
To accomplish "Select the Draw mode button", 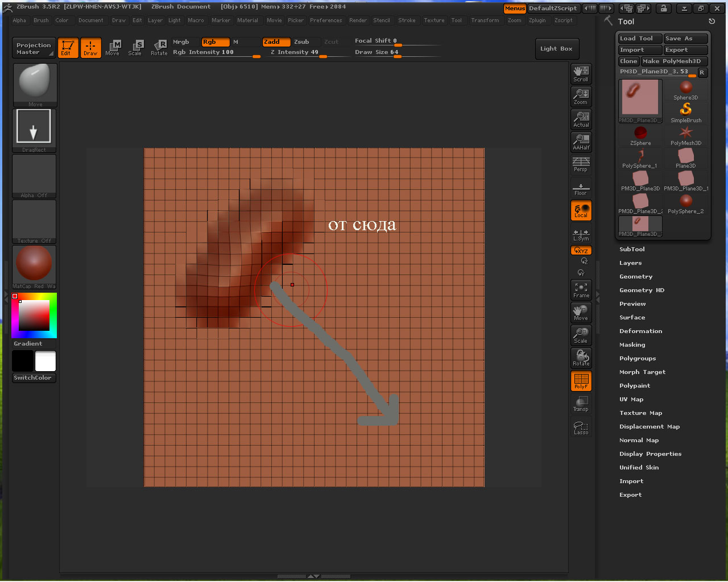I will [x=90, y=48].
